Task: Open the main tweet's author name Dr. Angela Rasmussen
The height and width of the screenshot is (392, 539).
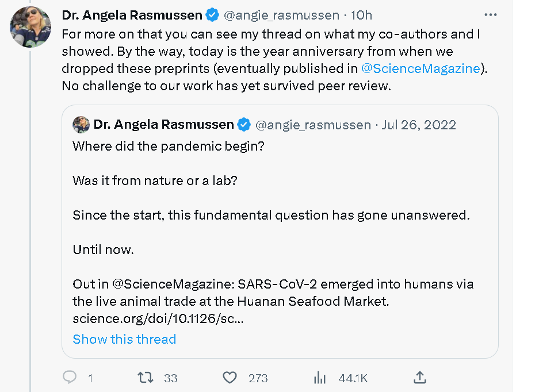Action: pyautogui.click(x=132, y=15)
